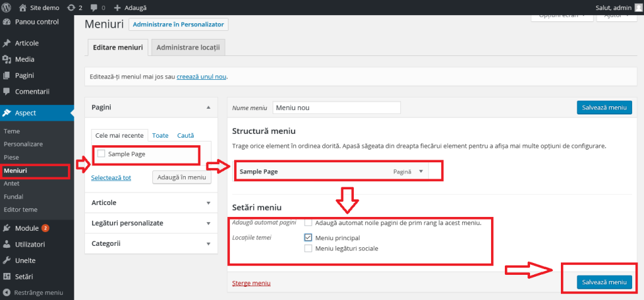Click the Adaugă în meniu button
The image size is (644, 300).
click(182, 177)
